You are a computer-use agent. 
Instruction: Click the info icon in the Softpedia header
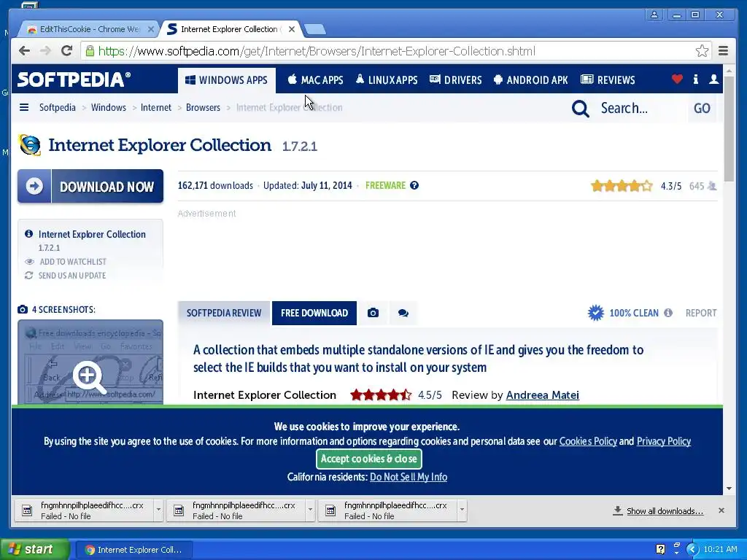(695, 79)
